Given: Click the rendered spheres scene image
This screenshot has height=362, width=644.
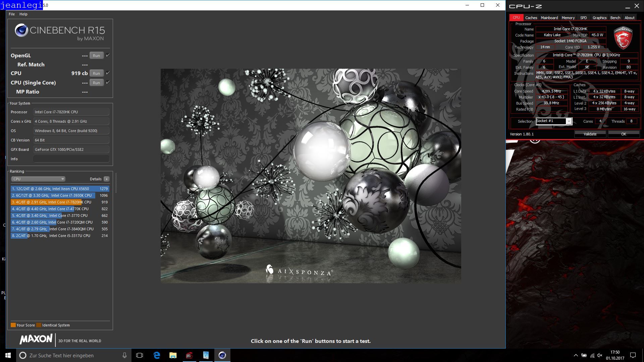Looking at the screenshot, I should pos(311,176).
